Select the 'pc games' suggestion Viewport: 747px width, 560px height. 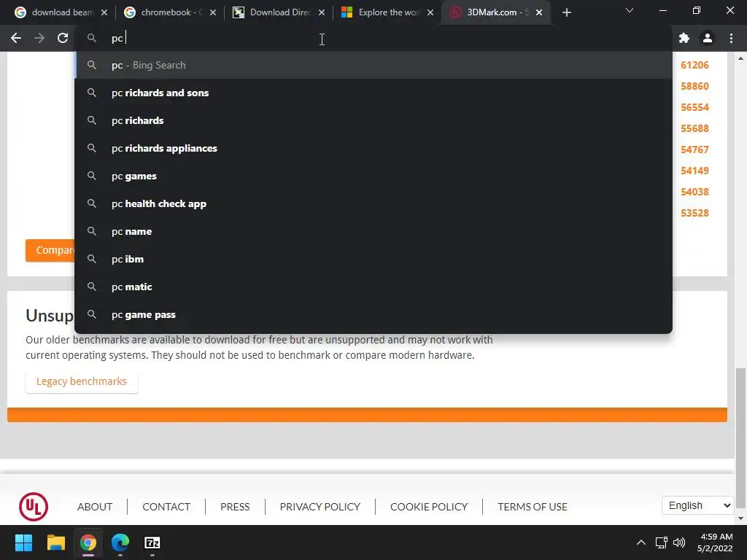pyautogui.click(x=373, y=176)
